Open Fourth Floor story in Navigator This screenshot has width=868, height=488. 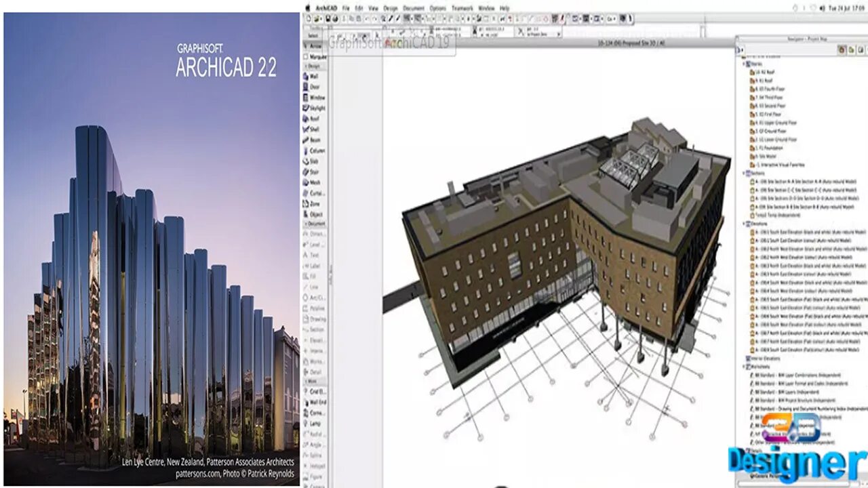coord(767,89)
